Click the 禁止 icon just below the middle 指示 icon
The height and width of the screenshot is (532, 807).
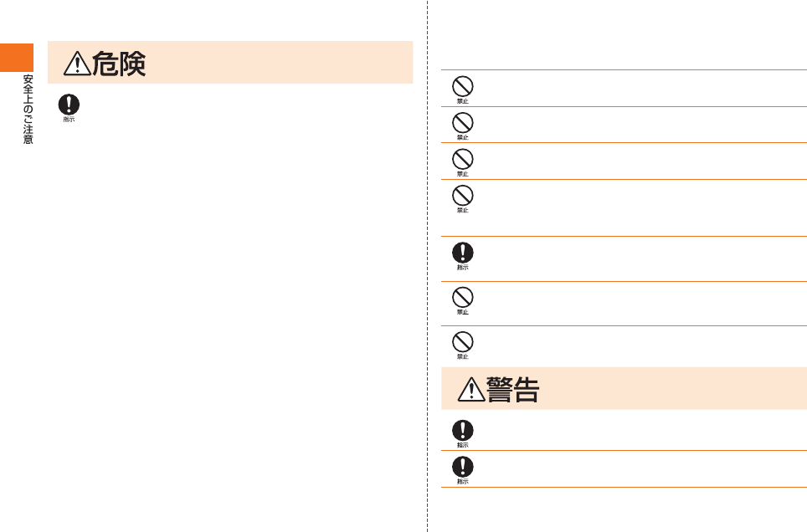(x=463, y=300)
